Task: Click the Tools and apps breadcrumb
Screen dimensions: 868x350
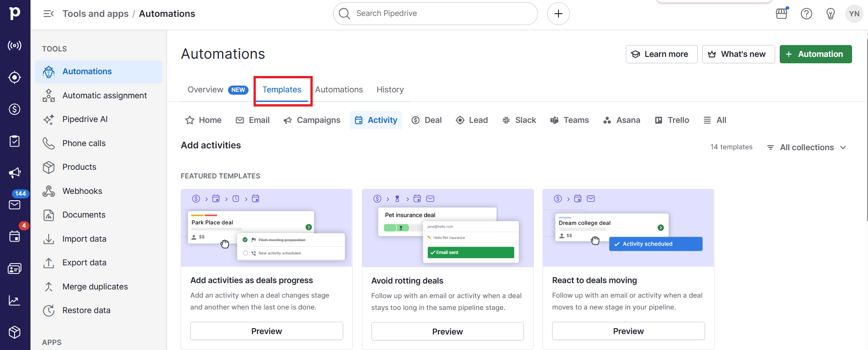Action: [x=96, y=14]
